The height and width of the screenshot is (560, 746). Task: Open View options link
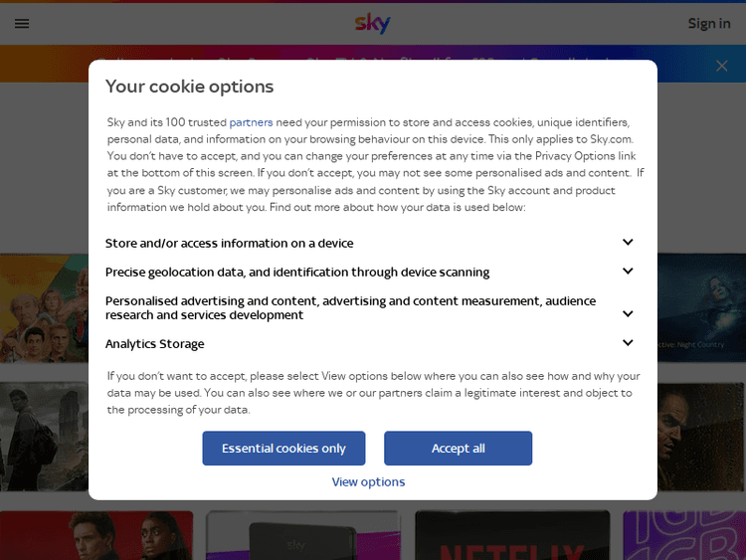pyautogui.click(x=368, y=482)
